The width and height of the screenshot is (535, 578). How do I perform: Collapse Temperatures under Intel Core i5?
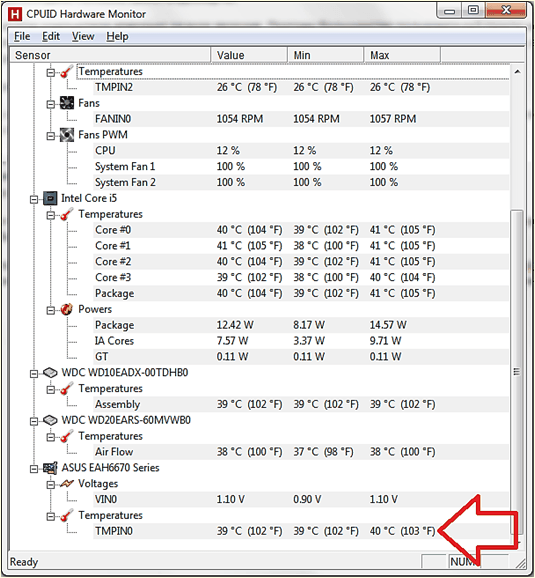click(51, 215)
